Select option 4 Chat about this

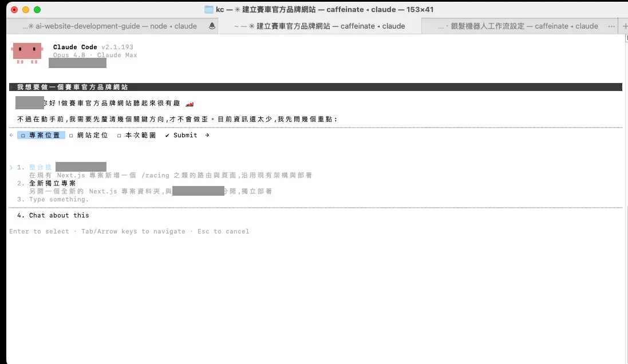[x=53, y=215]
